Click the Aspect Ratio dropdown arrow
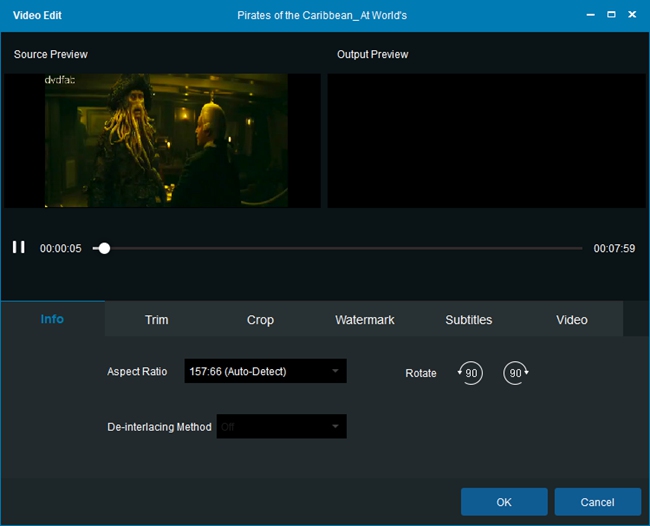The width and height of the screenshot is (650, 526). point(336,371)
